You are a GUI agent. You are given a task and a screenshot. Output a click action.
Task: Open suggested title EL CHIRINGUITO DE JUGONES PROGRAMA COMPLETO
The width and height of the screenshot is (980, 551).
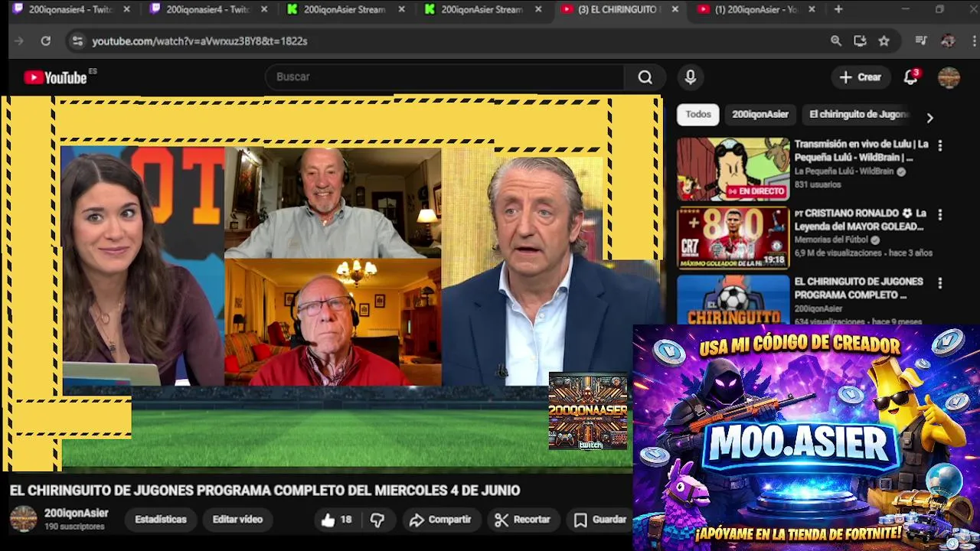click(x=858, y=288)
